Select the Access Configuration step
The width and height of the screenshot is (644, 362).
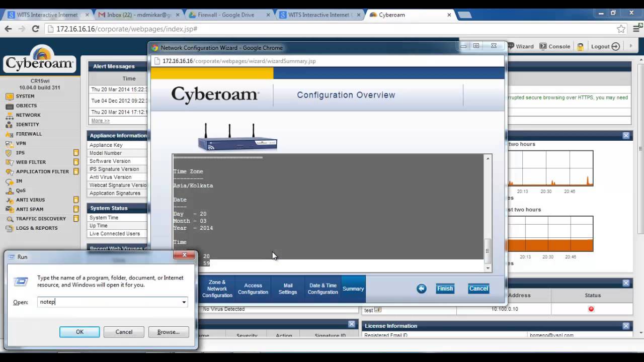(253, 289)
